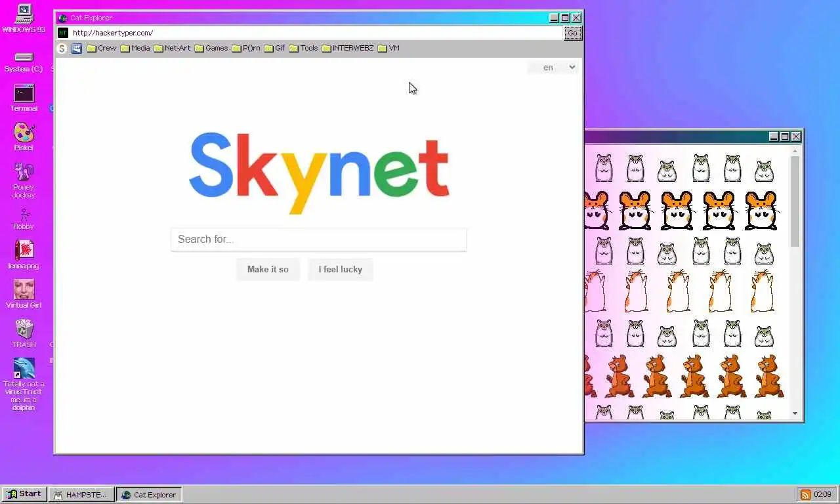
Task: Open the Gif bookmarks folder
Action: [x=275, y=48]
